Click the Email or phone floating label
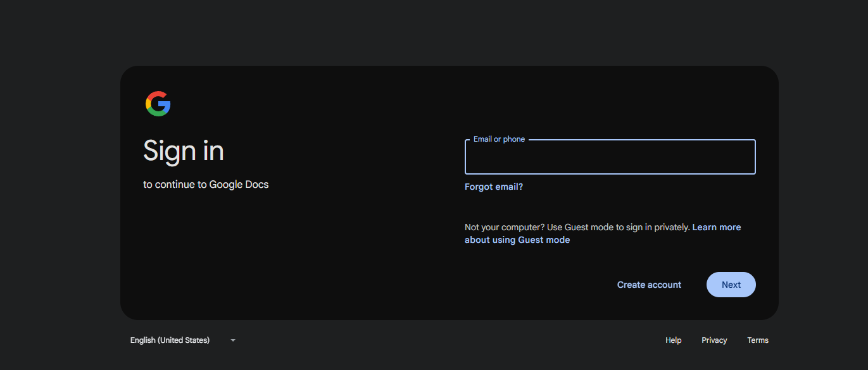 tap(499, 139)
